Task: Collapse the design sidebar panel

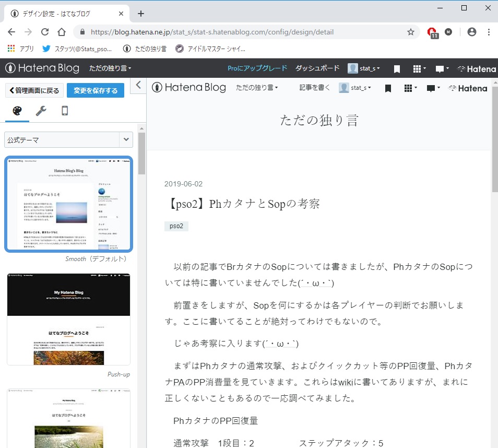Action: 138,85
